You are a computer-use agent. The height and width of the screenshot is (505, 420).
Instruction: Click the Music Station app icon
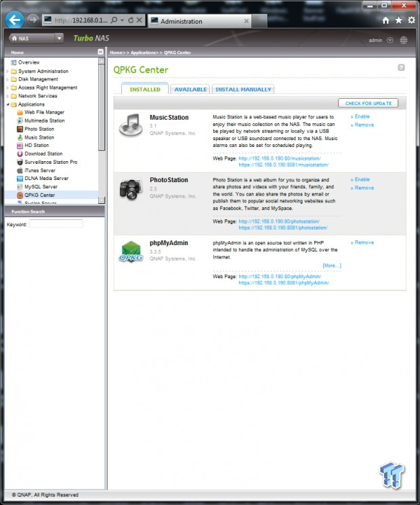coord(131,126)
